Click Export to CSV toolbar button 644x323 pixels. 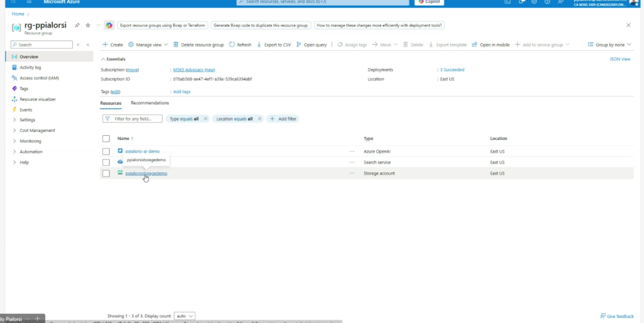(x=274, y=45)
